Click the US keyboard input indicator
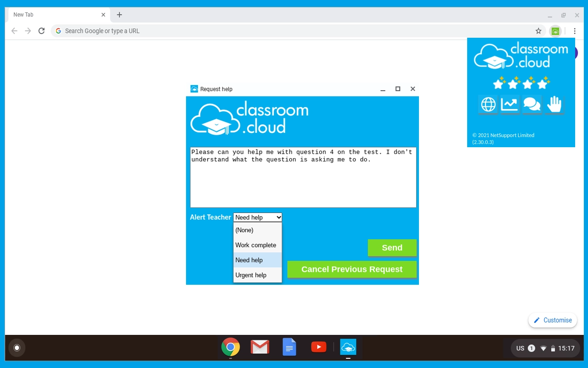The width and height of the screenshot is (588, 368). pos(520,348)
